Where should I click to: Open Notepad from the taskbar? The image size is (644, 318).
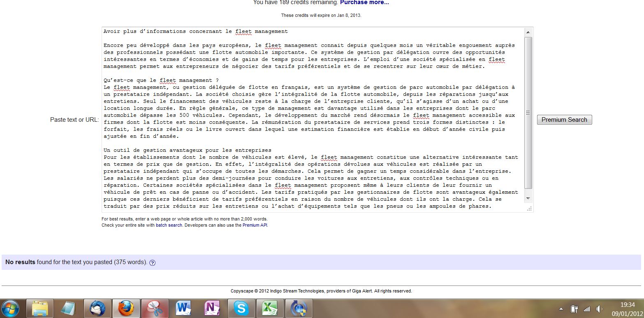68,308
